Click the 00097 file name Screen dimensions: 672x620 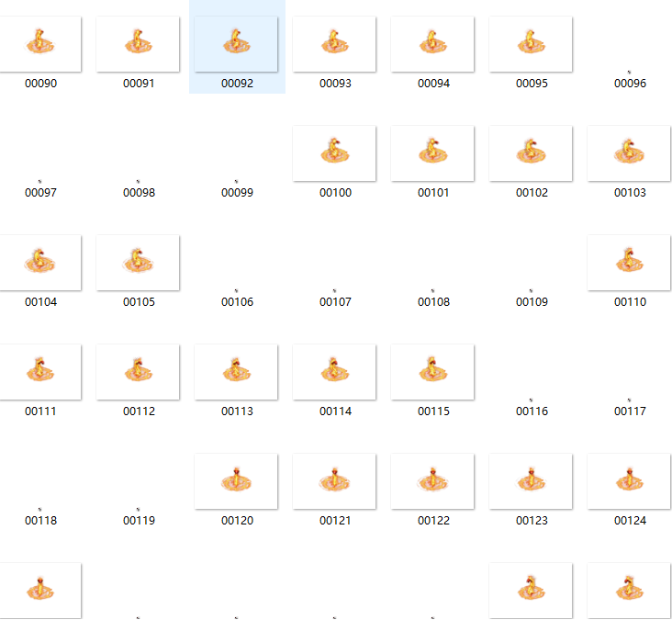[40, 193]
